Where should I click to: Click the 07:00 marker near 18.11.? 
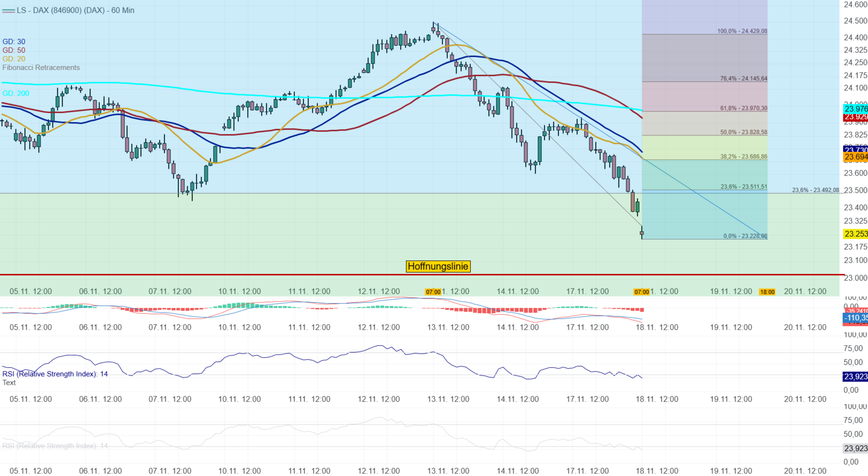(641, 292)
